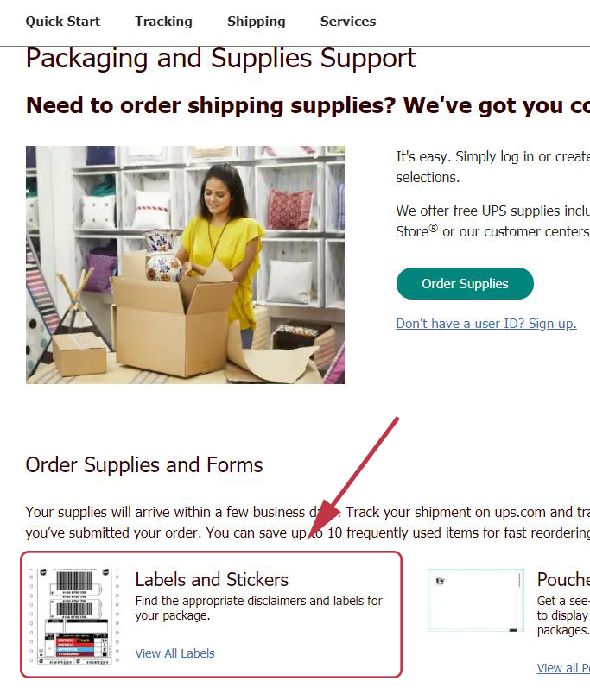The width and height of the screenshot is (590, 700).
Task: Open the Services menu
Action: click(x=348, y=22)
